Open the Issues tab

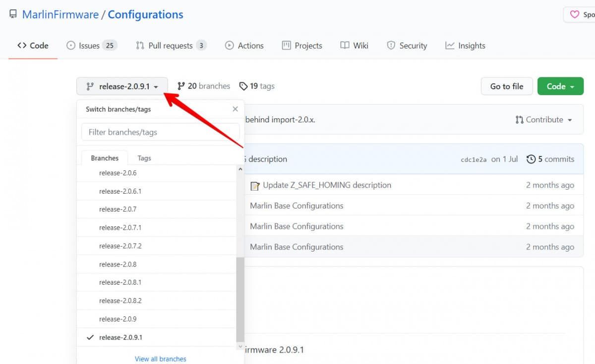[x=91, y=46]
